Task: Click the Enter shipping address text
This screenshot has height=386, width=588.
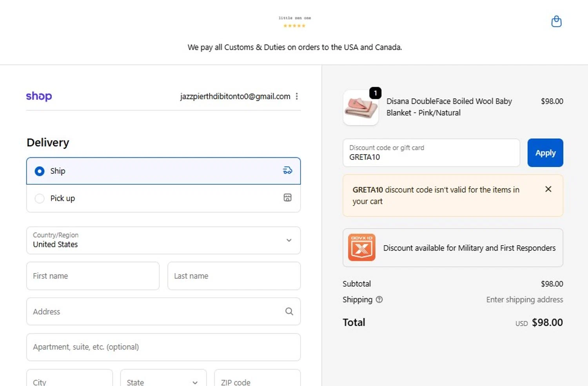Action: pyautogui.click(x=524, y=300)
